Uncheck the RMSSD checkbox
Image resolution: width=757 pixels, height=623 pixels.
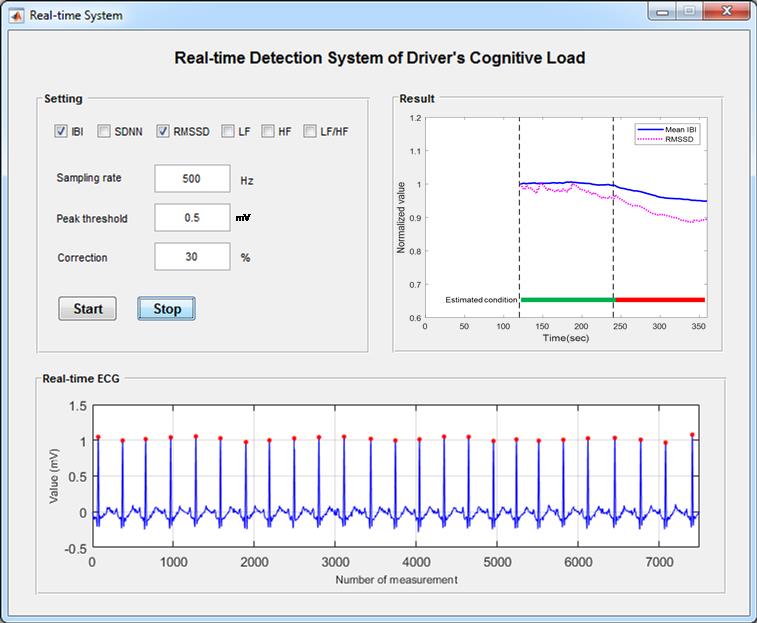163,131
